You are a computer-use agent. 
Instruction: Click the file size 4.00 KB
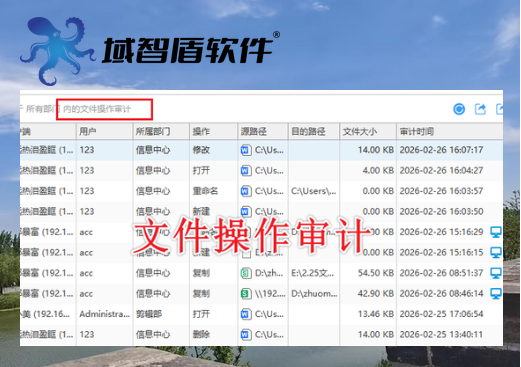pos(378,171)
